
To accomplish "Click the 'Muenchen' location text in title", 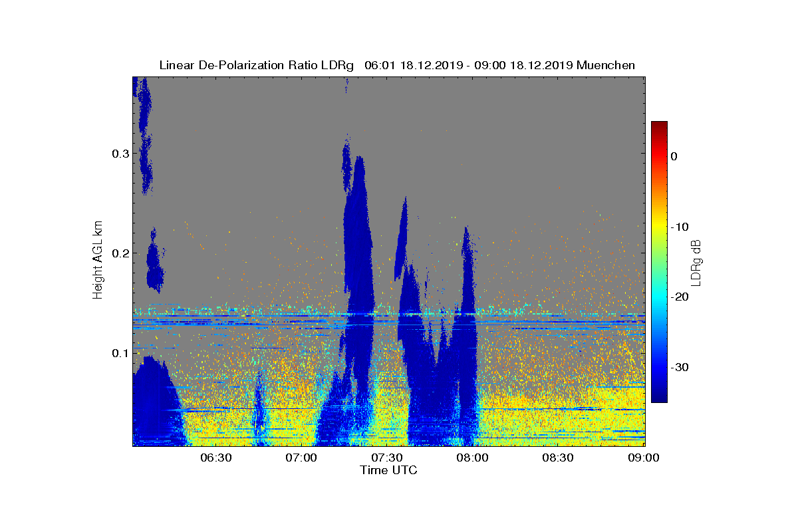I will pos(606,65).
